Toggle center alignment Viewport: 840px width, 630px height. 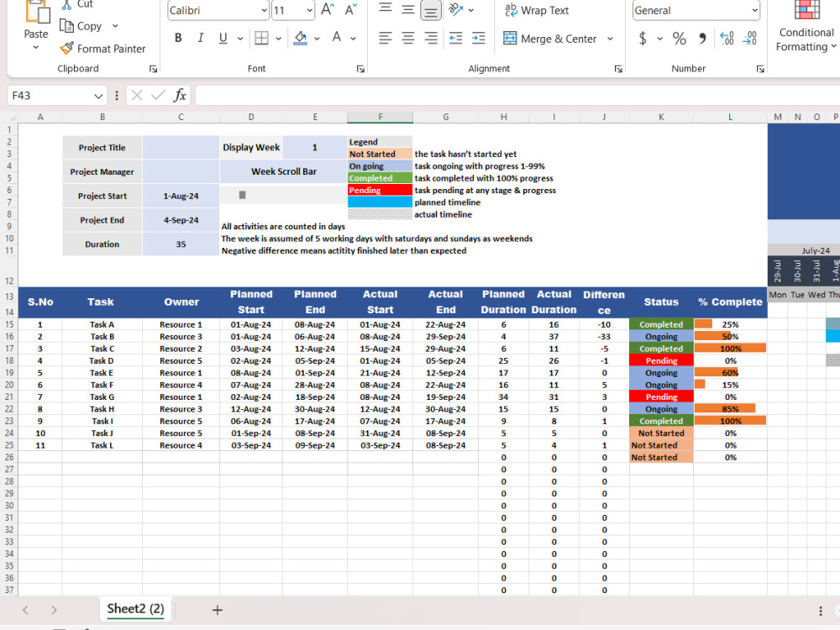[407, 38]
